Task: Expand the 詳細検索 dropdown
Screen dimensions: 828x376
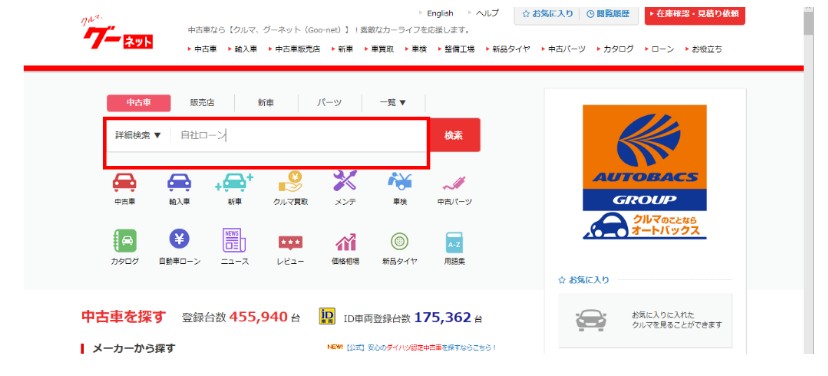Action: click(x=138, y=135)
